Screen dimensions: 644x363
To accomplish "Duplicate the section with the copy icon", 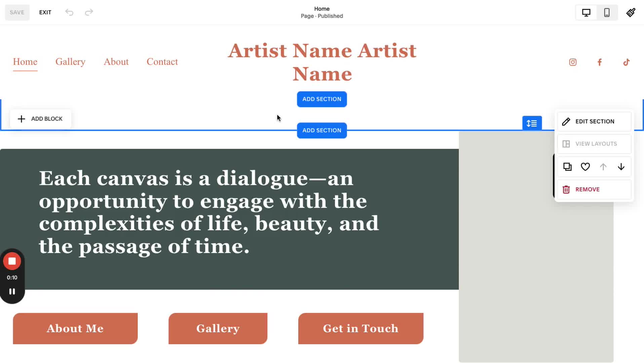I will 567,167.
